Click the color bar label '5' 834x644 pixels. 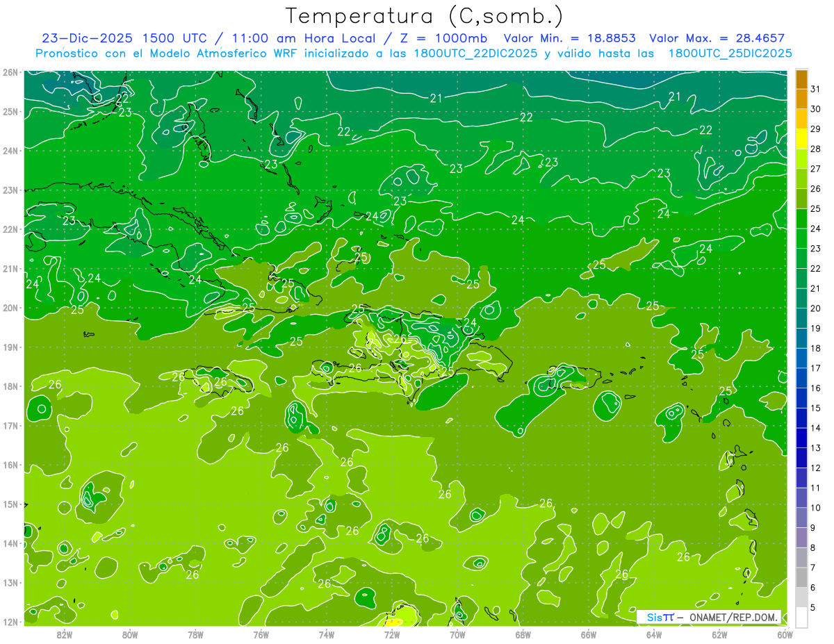[x=813, y=607]
